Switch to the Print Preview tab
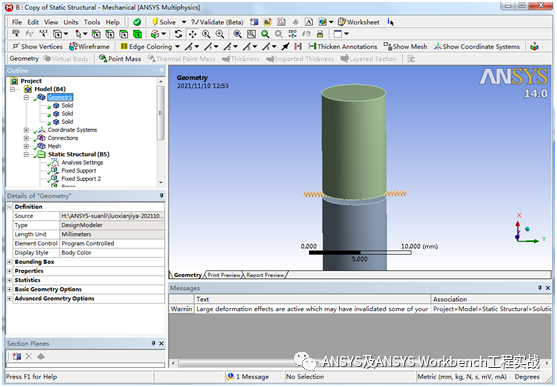The height and width of the screenshot is (387, 557). [224, 275]
